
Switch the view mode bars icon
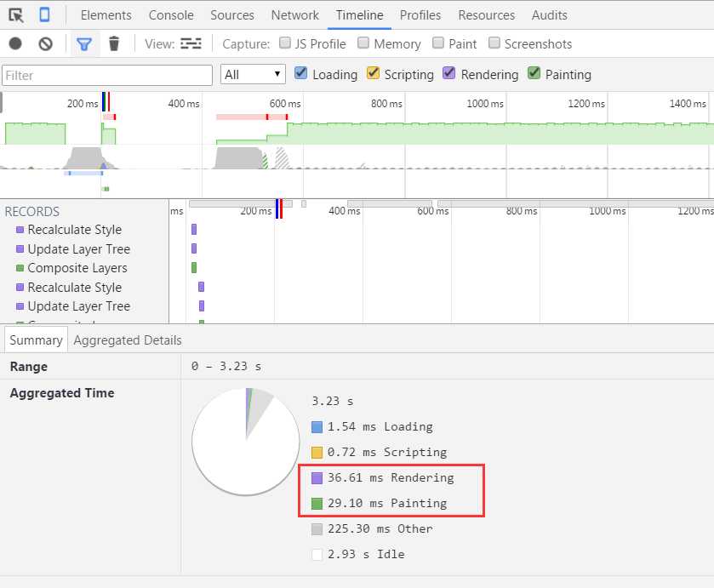[191, 43]
